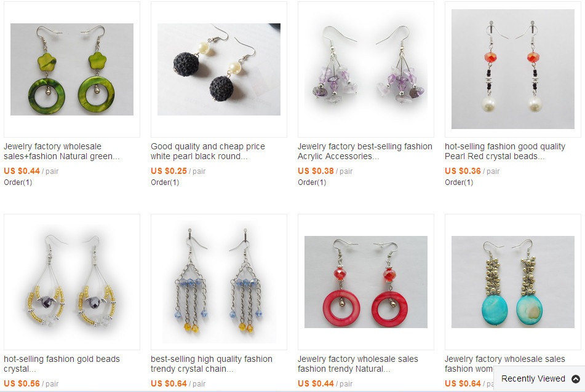
Task: Click 'Jewelry factory wholesale sales fashion trendy Natural' link
Action: click(358, 364)
